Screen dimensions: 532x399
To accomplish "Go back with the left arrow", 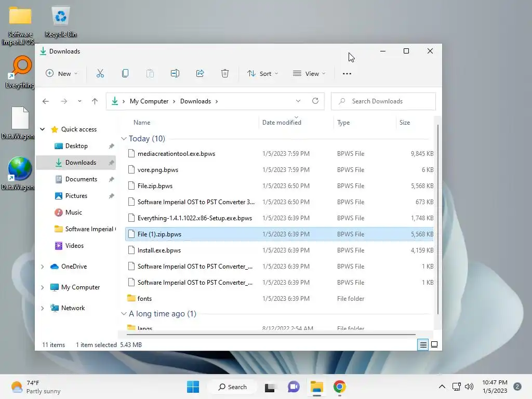I will tap(46, 101).
